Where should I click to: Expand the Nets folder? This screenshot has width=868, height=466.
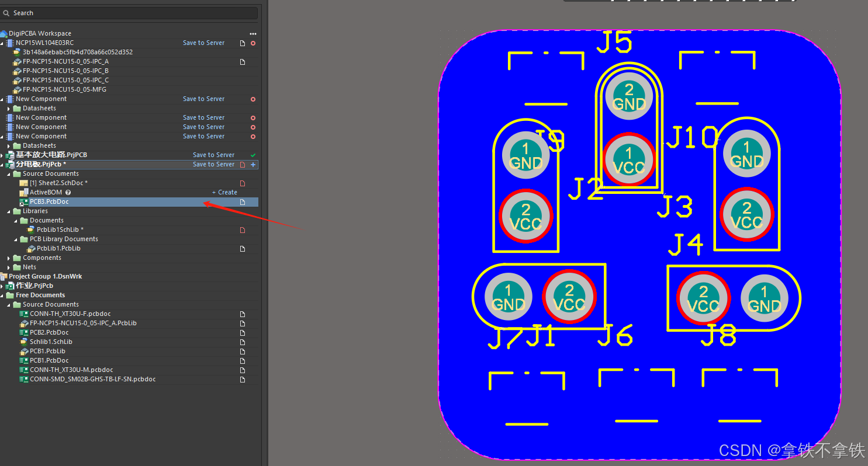click(x=9, y=267)
